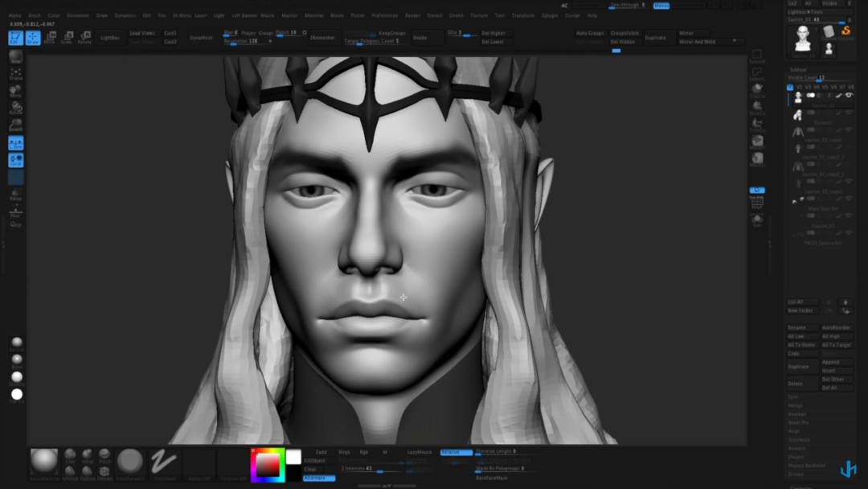Select the Draw mode icon
The width and height of the screenshot is (868, 489).
coord(33,38)
